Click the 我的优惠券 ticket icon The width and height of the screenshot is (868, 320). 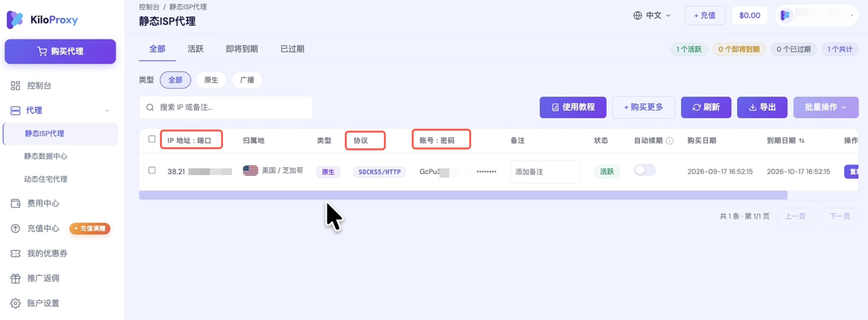click(15, 253)
